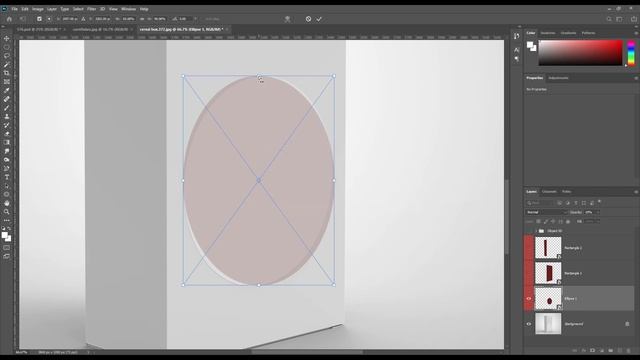Switch to the Paths tab
Image resolution: width=640 pixels, height=360 pixels.
click(567, 192)
